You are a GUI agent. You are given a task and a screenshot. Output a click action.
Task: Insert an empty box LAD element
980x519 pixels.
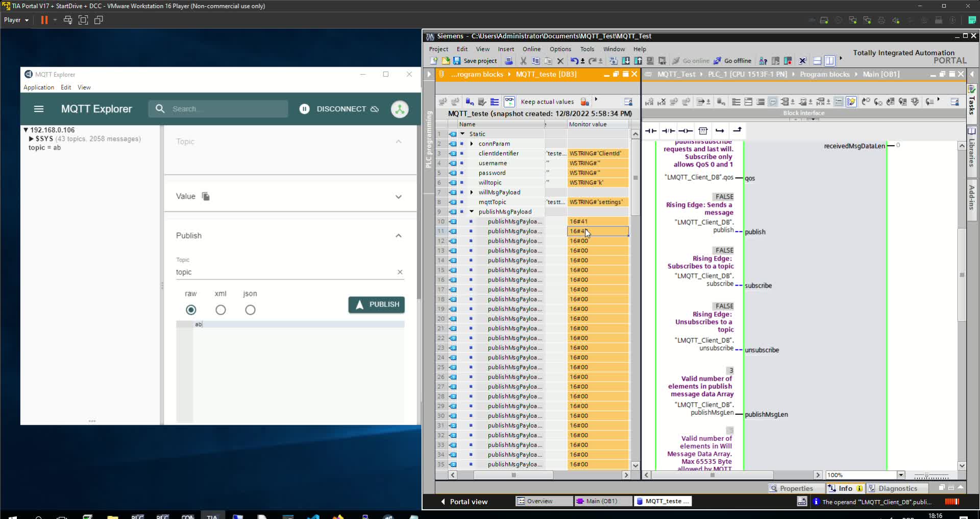[703, 131]
